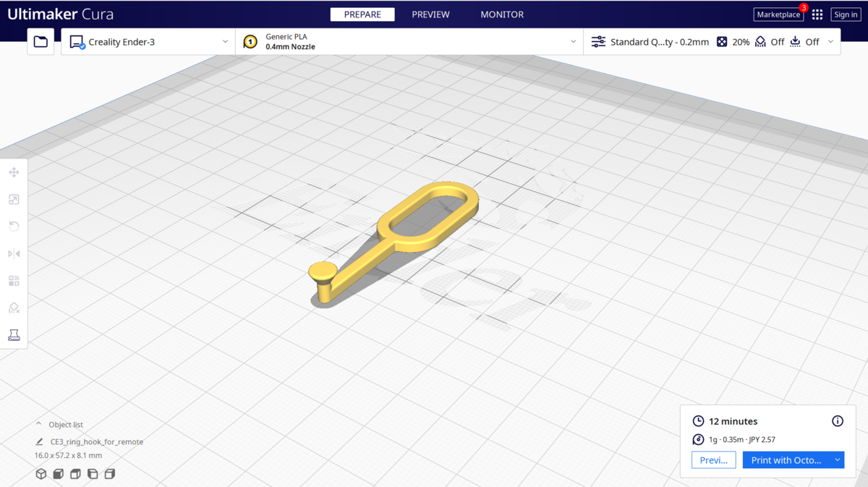This screenshot has height=487, width=868.
Task: Click Print with OctoPrint button
Action: [786, 460]
